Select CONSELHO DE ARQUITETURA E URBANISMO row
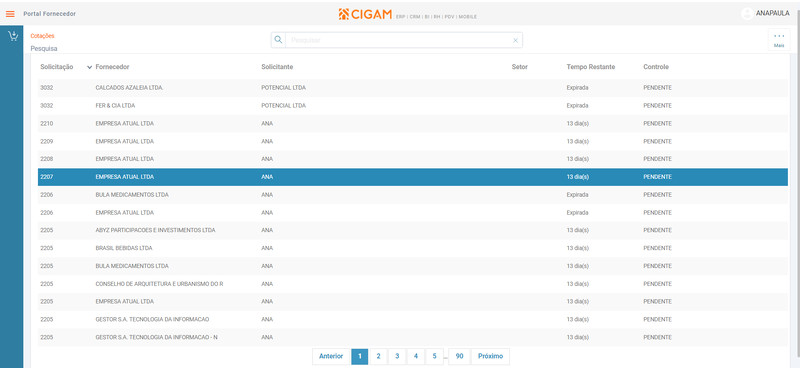800x368 pixels. tap(413, 284)
